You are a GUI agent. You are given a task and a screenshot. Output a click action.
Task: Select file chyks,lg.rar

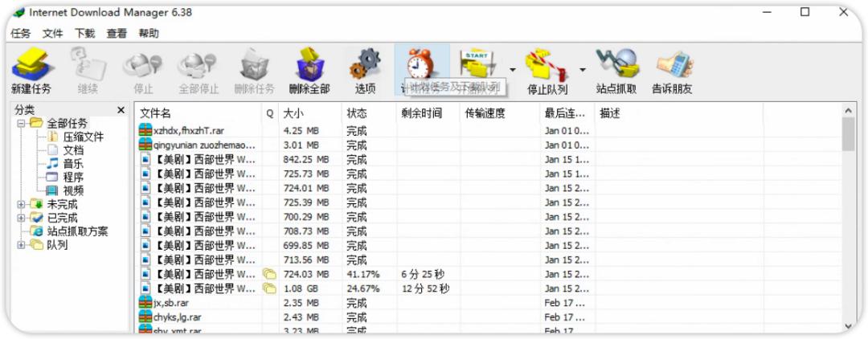click(x=178, y=317)
